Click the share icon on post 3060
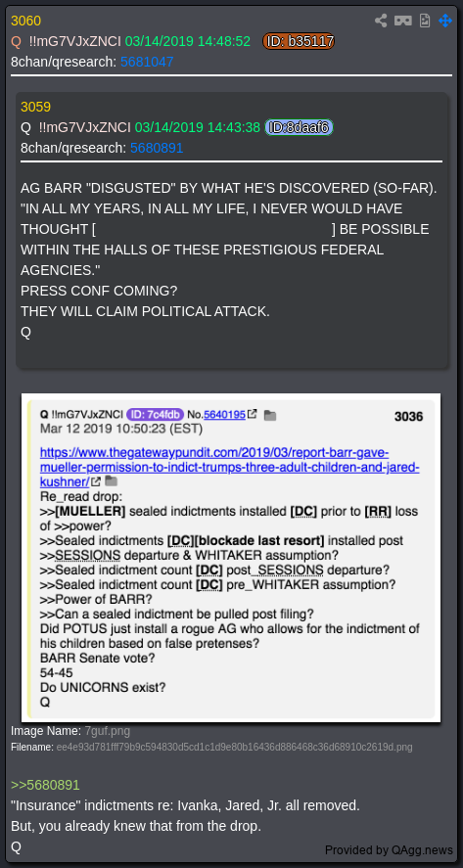 pos(381,21)
